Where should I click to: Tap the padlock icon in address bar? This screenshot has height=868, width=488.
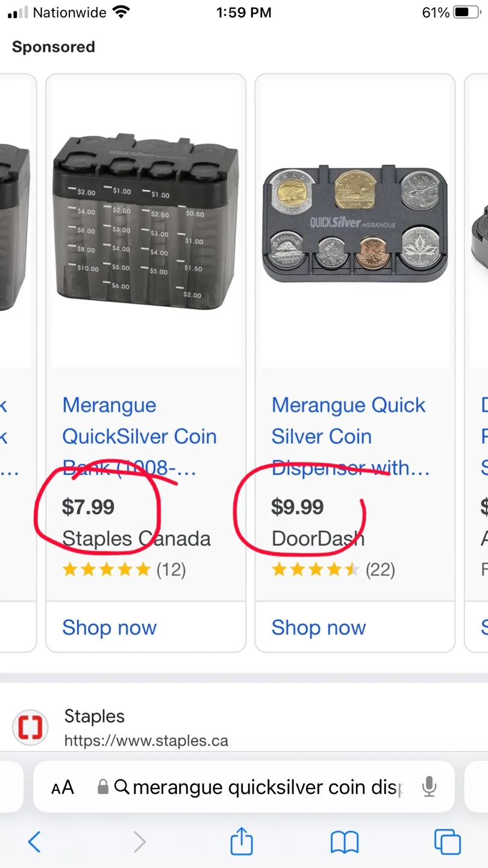pos(103,787)
